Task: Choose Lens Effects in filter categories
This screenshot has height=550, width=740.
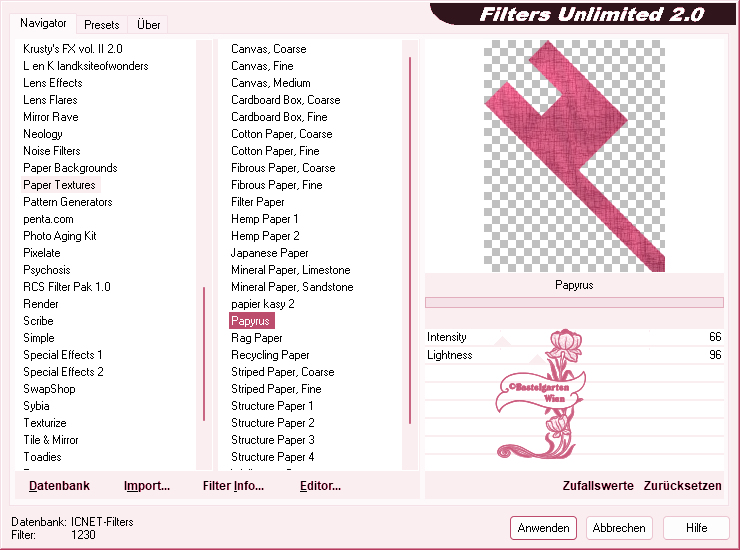Action: coord(53,83)
